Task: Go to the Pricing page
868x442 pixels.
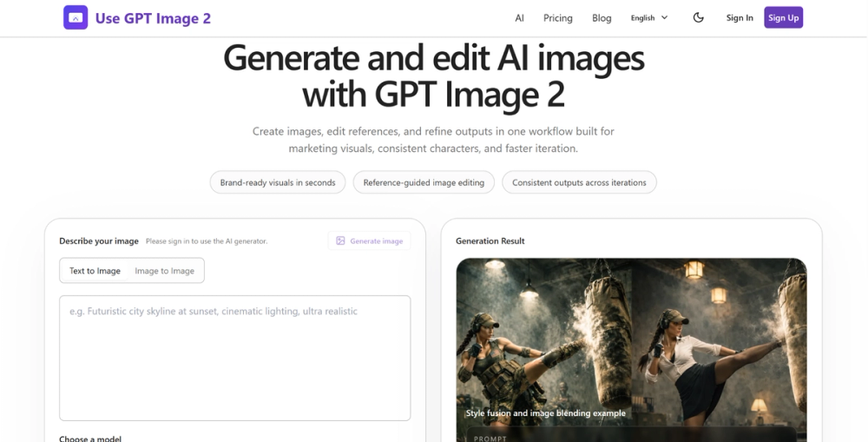Action: coord(557,17)
